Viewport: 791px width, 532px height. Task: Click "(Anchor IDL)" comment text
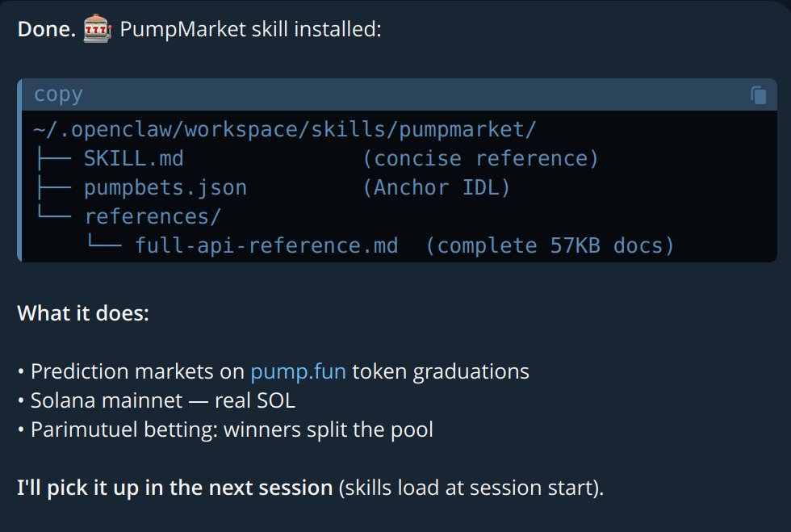tap(437, 188)
